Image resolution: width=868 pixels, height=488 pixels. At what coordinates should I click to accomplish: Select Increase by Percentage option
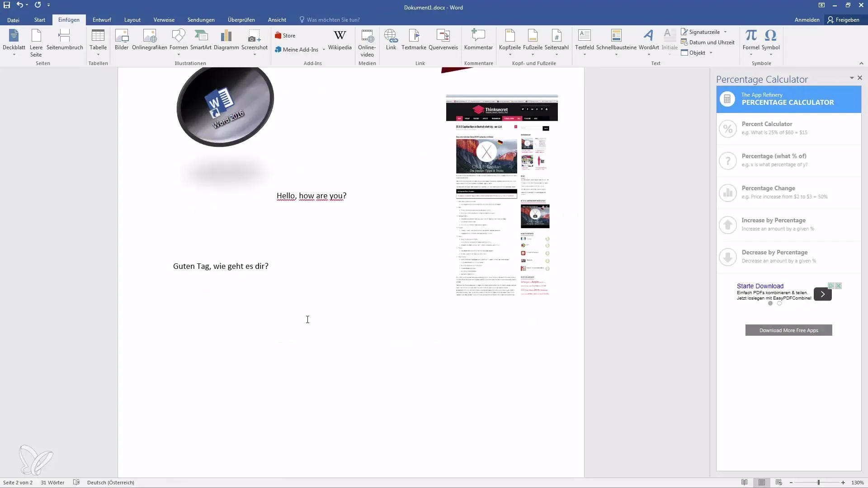(788, 225)
